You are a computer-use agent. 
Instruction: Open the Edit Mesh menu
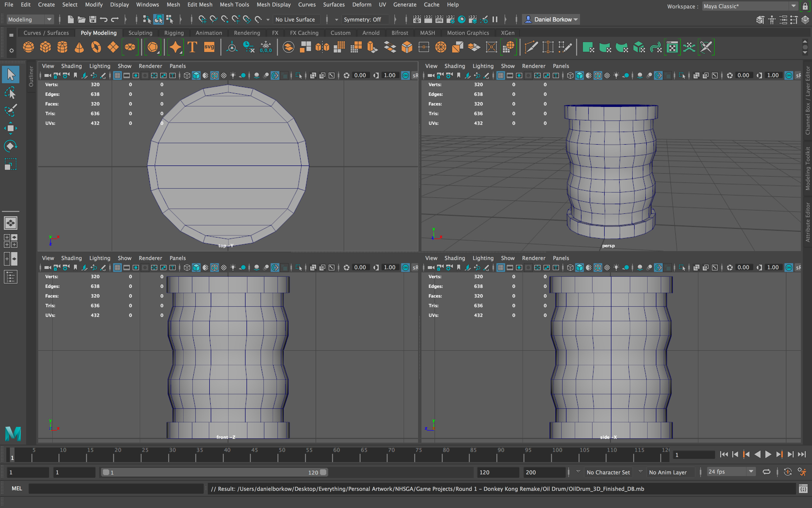coord(200,5)
